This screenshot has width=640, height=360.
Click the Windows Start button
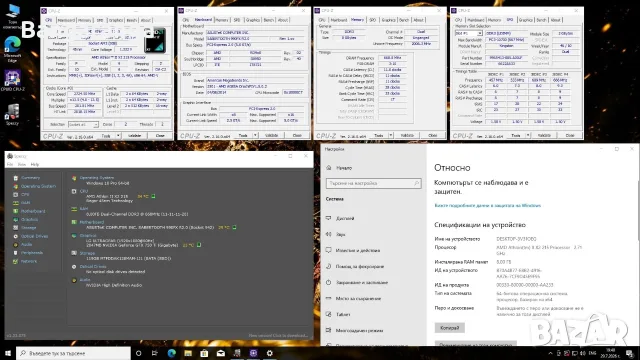(x=8, y=353)
